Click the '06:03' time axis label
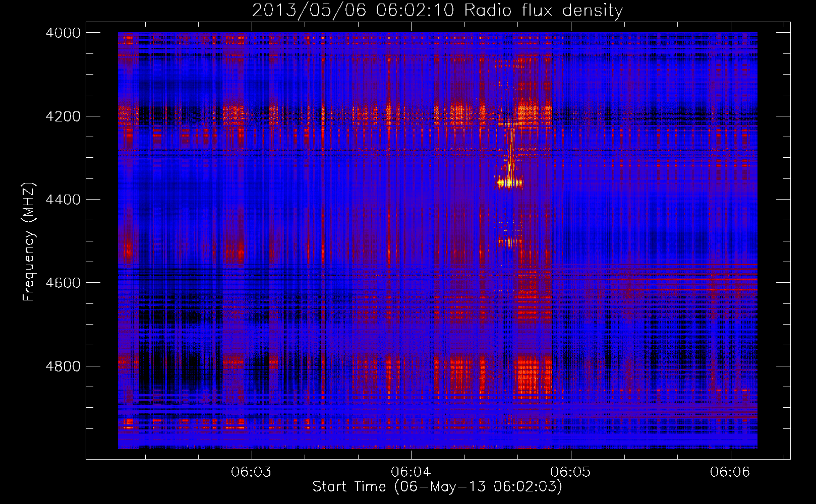 (x=251, y=472)
